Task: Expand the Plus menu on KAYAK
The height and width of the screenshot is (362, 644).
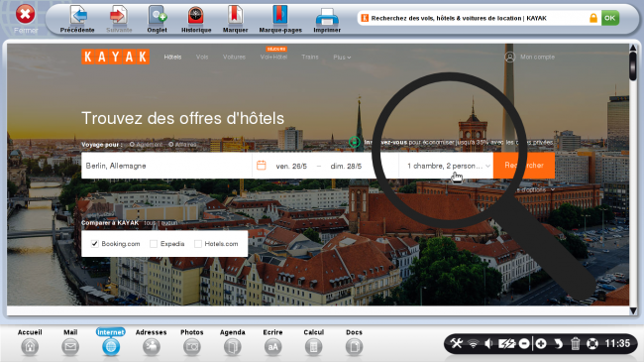Action: [x=342, y=58]
